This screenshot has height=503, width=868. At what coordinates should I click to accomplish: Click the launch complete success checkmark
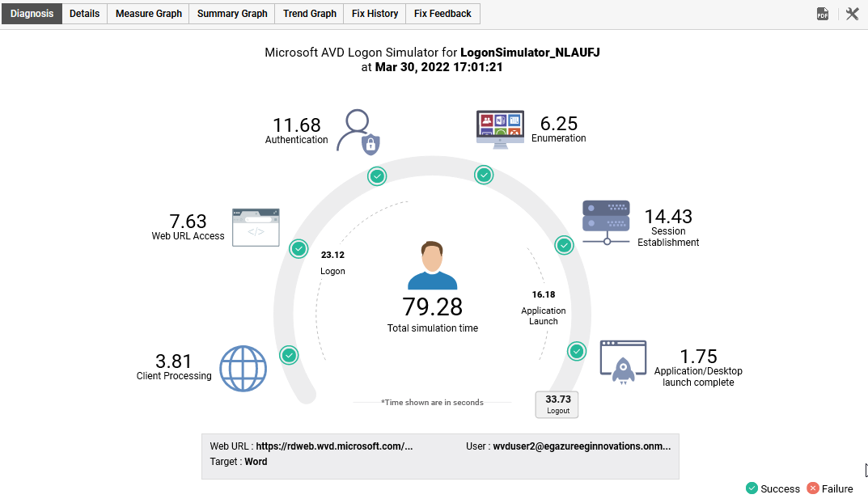[x=576, y=351]
